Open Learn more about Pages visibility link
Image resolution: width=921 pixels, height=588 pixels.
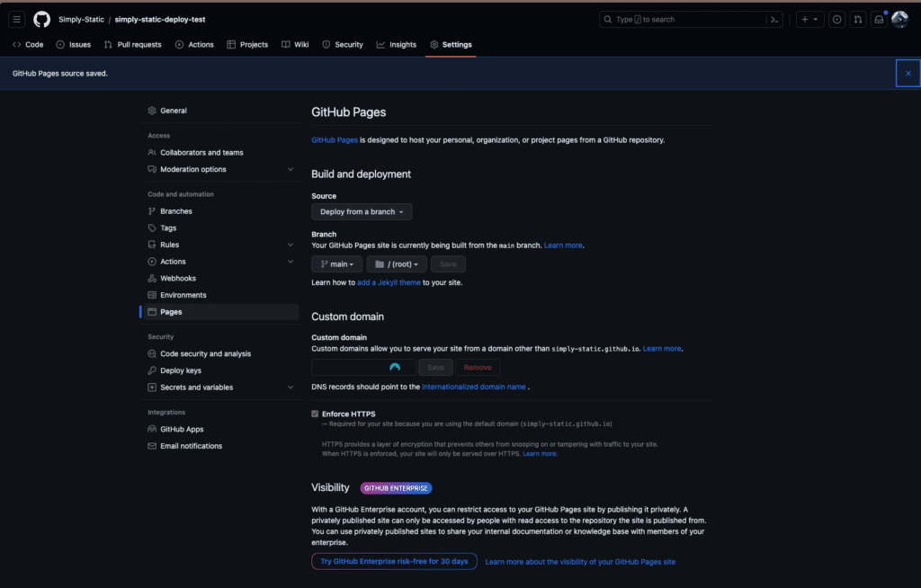[x=580, y=562]
